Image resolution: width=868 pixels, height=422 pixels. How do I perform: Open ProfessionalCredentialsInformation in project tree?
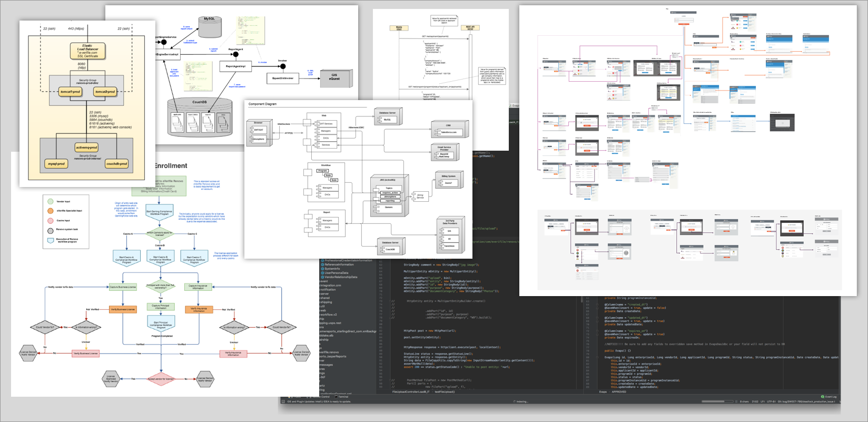coord(348,260)
